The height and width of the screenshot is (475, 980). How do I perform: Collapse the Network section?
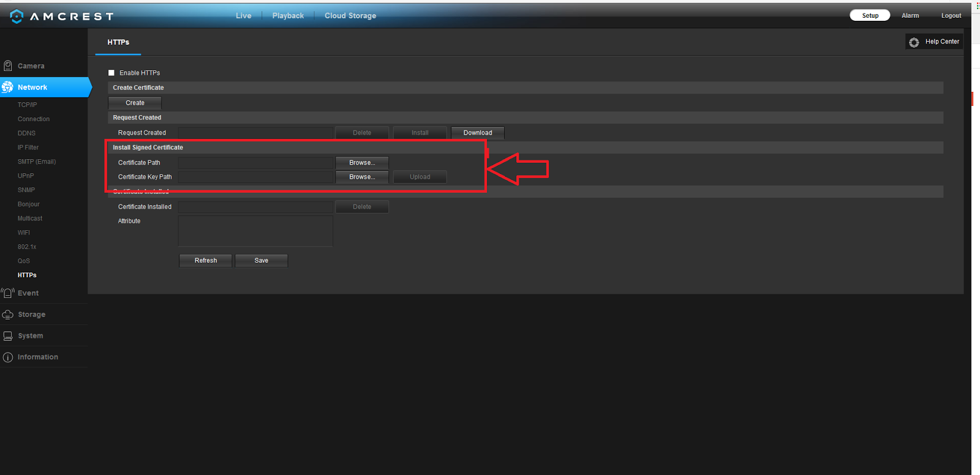pos(45,87)
